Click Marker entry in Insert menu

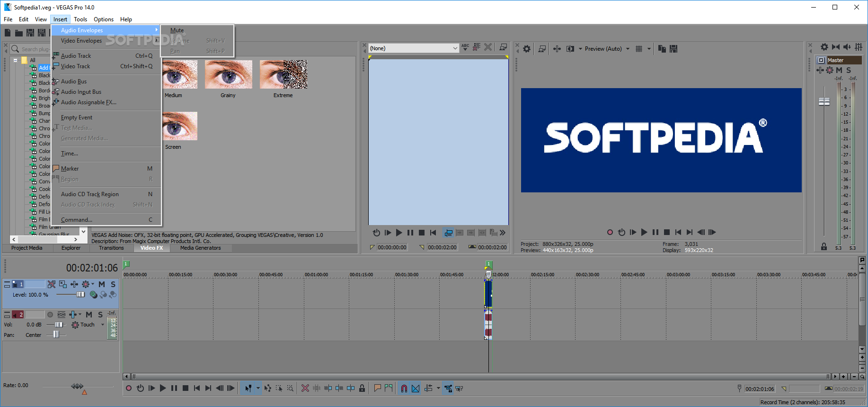click(x=106, y=169)
